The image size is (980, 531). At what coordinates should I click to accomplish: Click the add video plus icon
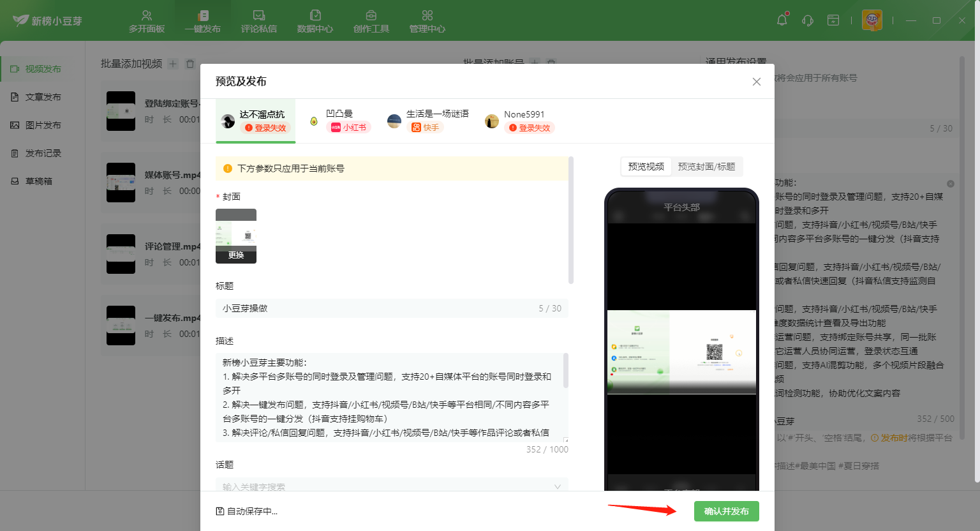[173, 64]
